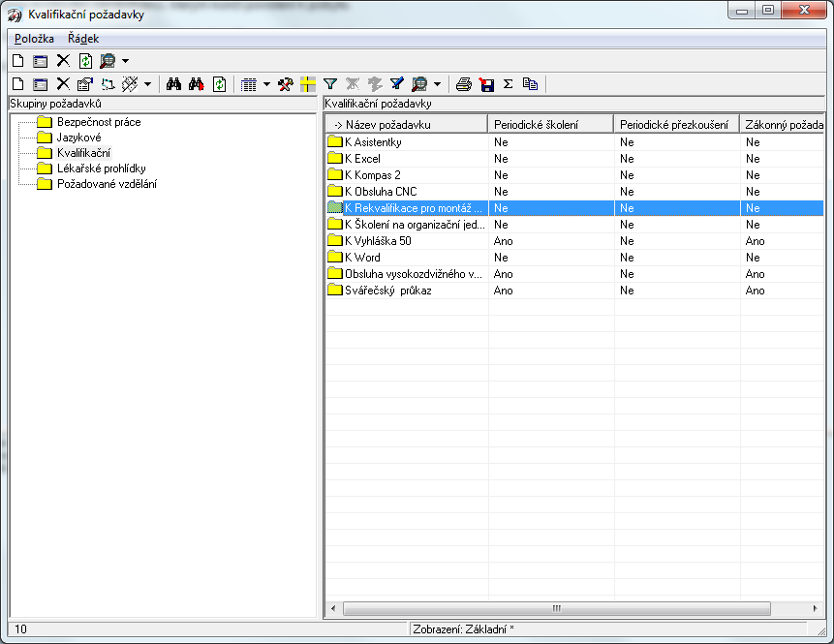Screen dimensions: 834x644
Task: Select the K Vyhláška 50 row
Action: (x=574, y=241)
